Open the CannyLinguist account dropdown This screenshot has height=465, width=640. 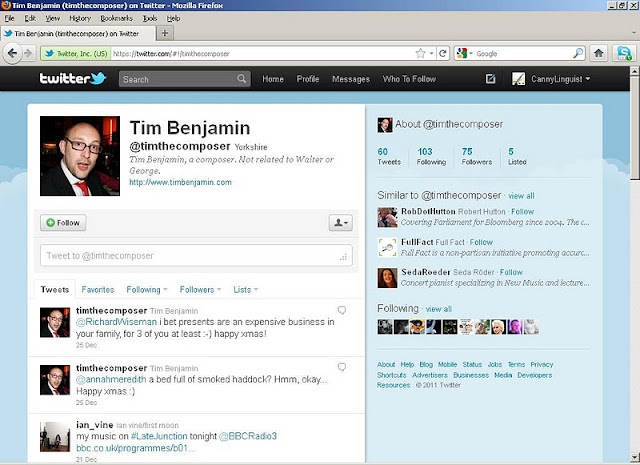(x=588, y=79)
